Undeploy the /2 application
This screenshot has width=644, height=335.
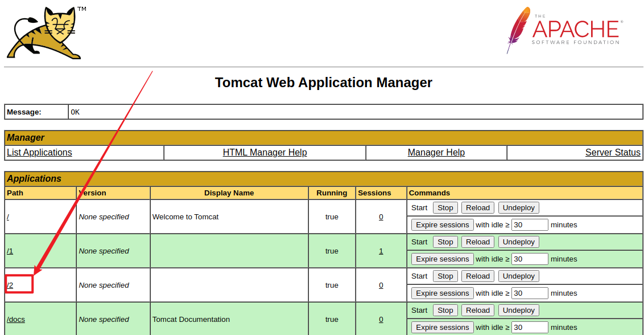pyautogui.click(x=519, y=276)
